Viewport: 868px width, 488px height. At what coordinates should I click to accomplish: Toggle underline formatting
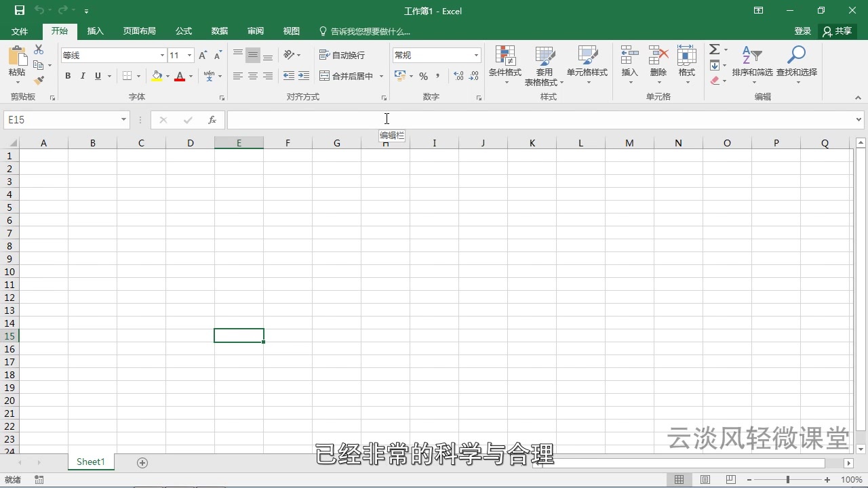pyautogui.click(x=98, y=76)
